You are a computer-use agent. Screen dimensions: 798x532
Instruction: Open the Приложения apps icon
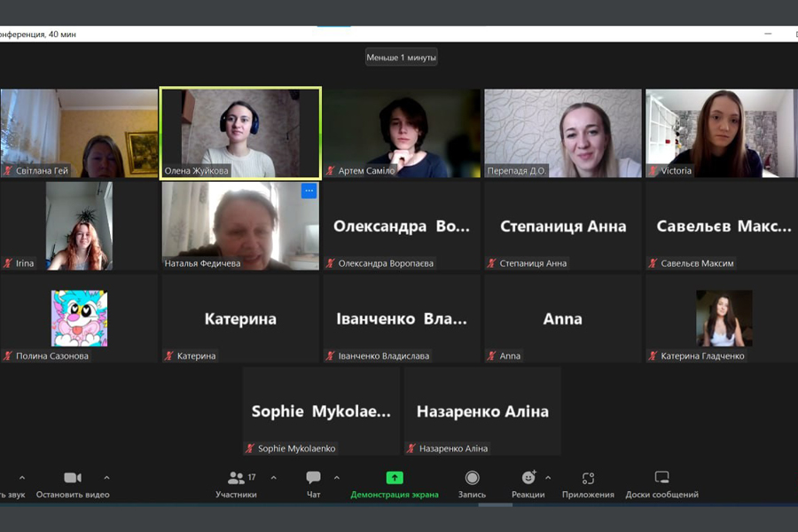[x=589, y=478]
